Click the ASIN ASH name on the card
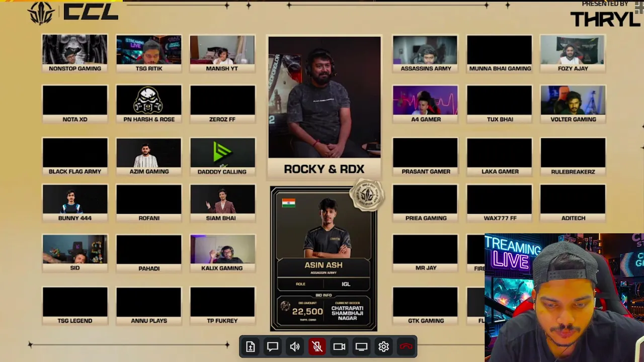Image resolution: width=644 pixels, height=362 pixels. (x=324, y=265)
